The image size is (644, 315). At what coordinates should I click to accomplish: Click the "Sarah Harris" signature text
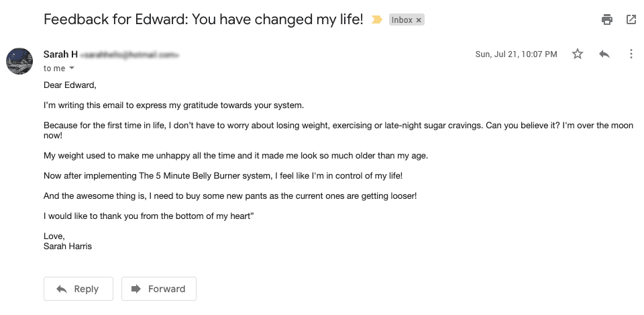pyautogui.click(x=67, y=246)
